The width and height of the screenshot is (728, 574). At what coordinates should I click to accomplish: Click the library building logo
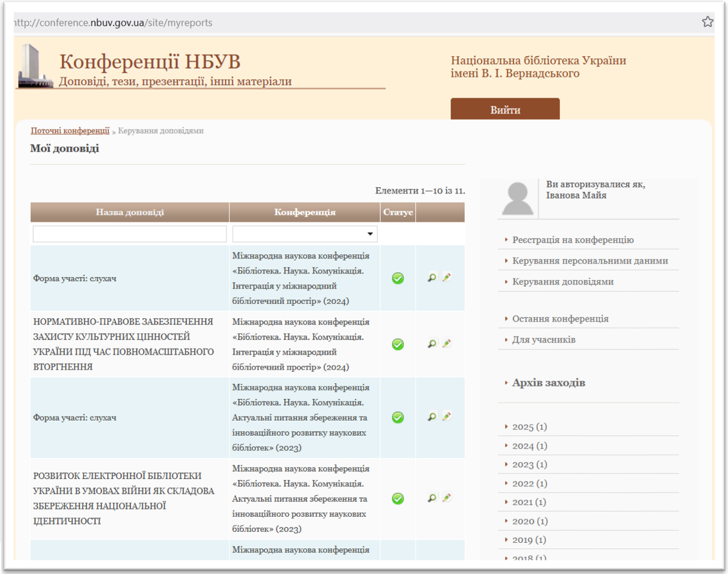pos(34,66)
